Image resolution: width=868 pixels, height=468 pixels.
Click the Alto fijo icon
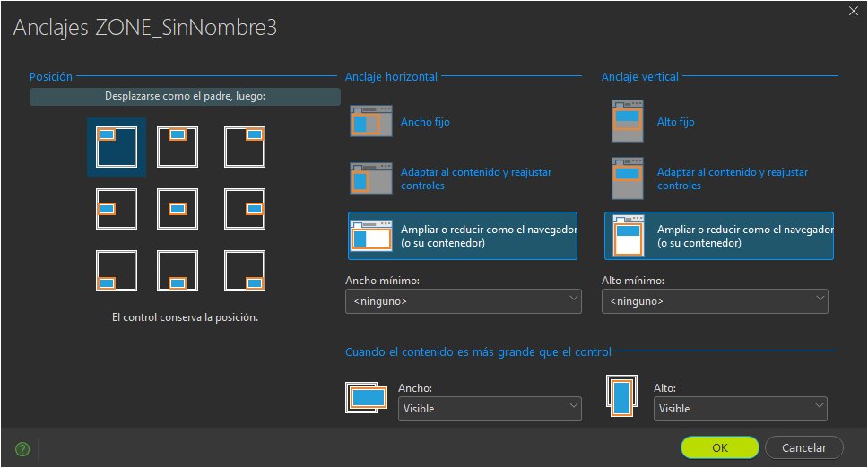[628, 121]
